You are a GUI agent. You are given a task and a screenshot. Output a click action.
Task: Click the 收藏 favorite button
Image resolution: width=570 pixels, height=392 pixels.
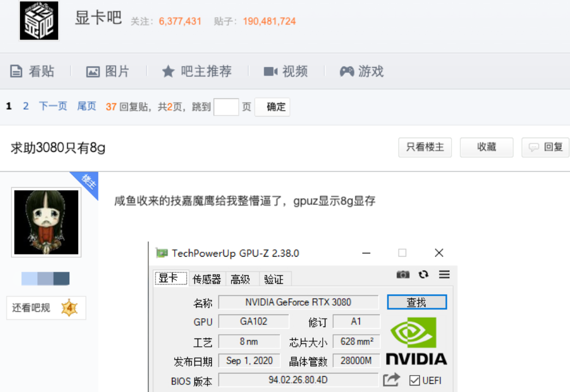pos(486,147)
